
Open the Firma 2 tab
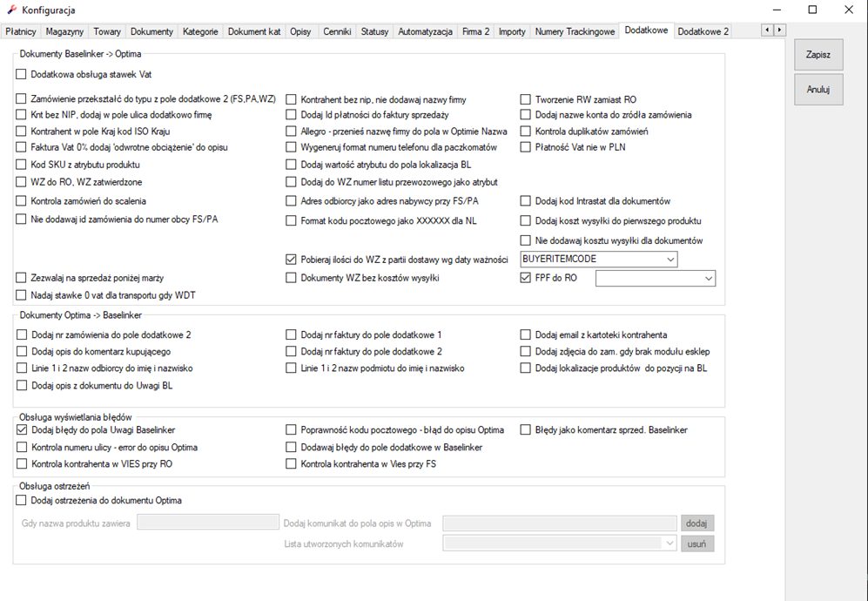tap(475, 31)
